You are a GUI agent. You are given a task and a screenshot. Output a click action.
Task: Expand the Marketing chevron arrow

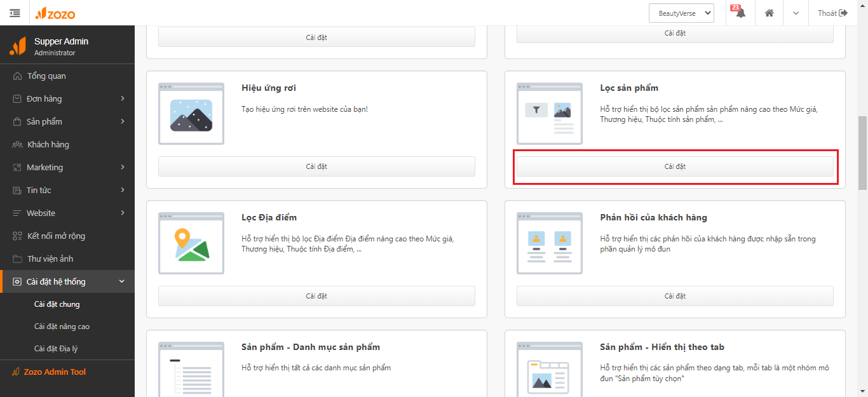click(x=122, y=167)
